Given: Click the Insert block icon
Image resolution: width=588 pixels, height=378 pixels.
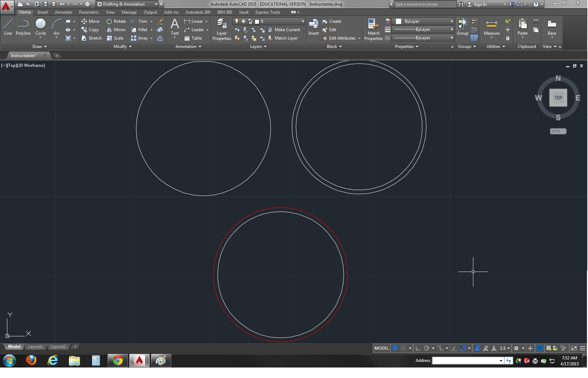Looking at the screenshot, I should point(314,27).
